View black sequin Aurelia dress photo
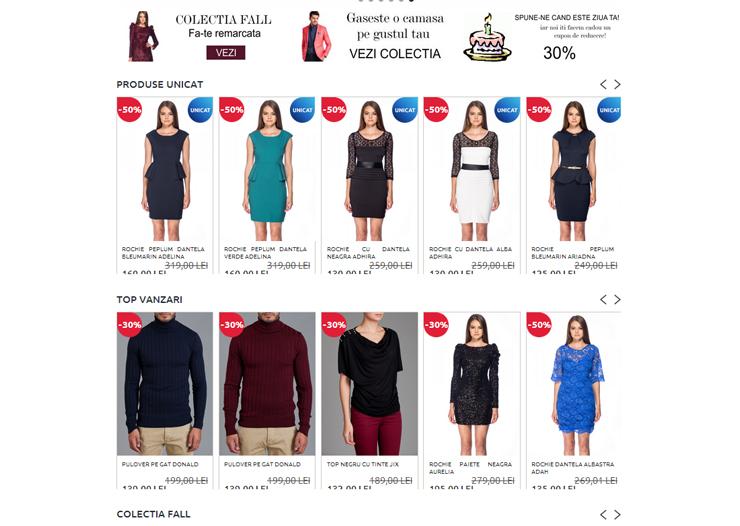This screenshot has width=740, height=526. [472, 384]
